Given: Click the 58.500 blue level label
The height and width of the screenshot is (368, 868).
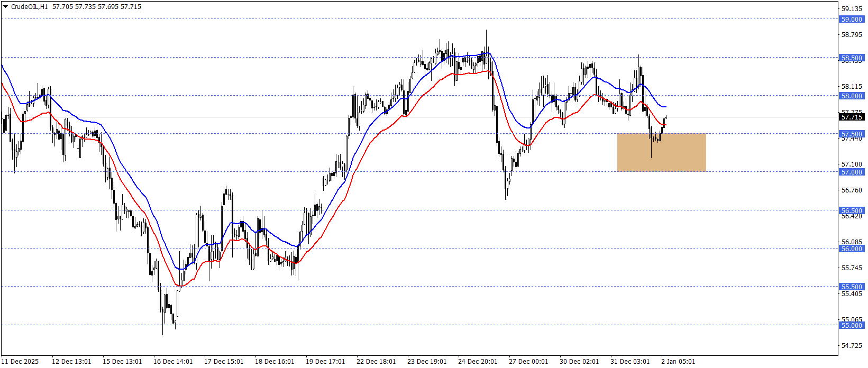Looking at the screenshot, I should point(852,58).
